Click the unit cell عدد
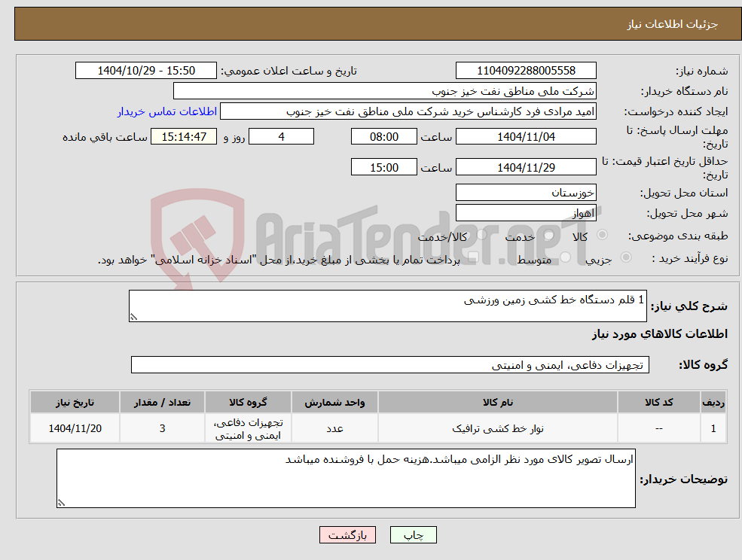Viewport: 742px width, 560px height. click(x=334, y=428)
